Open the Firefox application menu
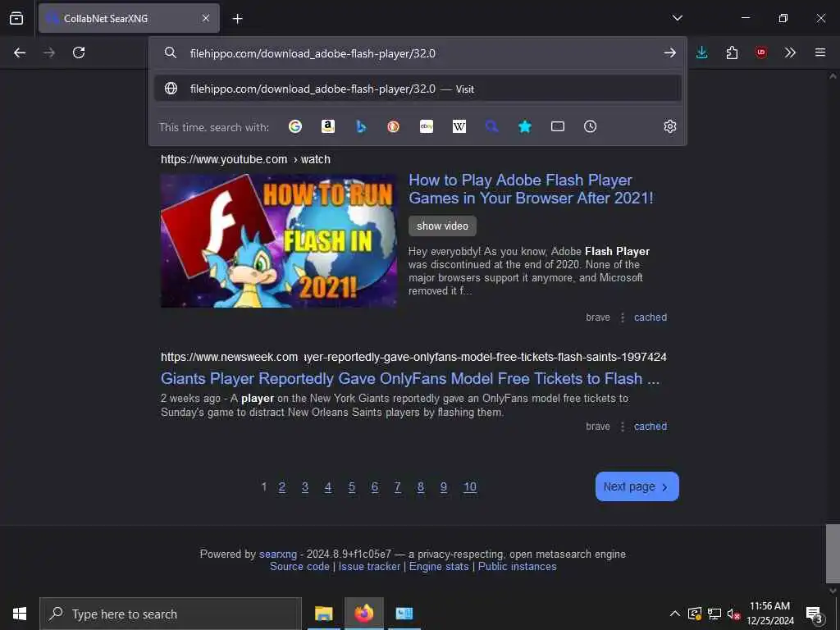Viewport: 840px width, 630px height. pos(820,52)
